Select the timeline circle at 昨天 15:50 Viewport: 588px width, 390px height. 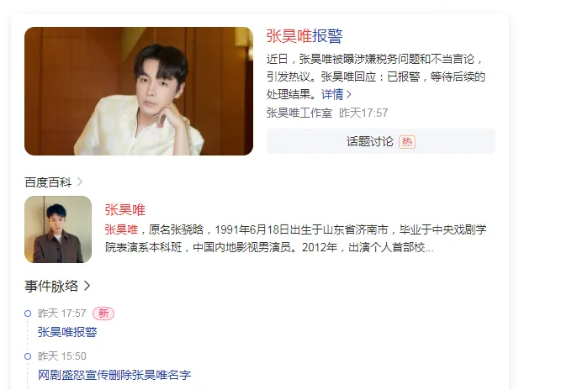pos(28,356)
